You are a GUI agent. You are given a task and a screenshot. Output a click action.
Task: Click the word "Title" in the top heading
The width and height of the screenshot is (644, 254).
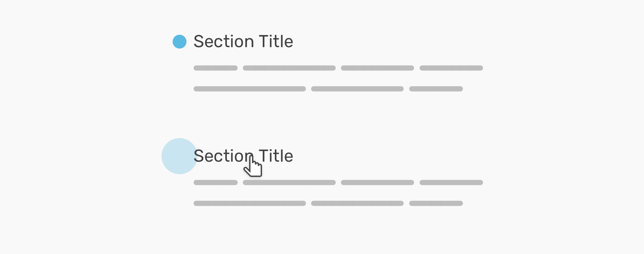coord(276,42)
